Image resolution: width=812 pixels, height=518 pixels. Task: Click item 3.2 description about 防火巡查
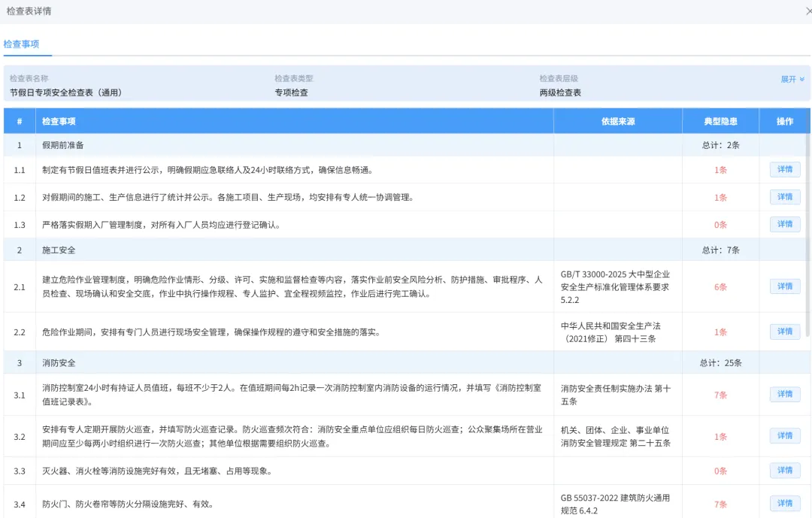pyautogui.click(x=292, y=436)
